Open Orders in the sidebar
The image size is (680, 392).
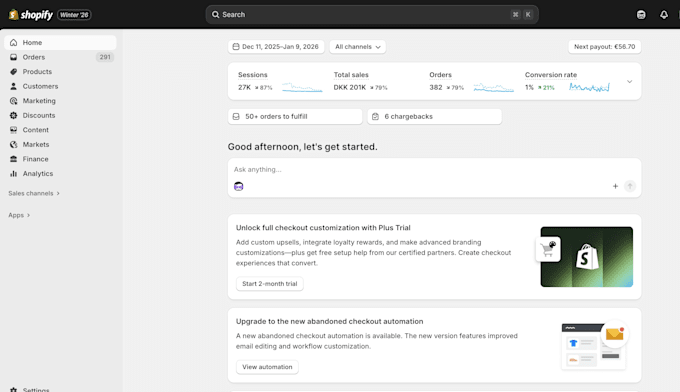[60, 57]
